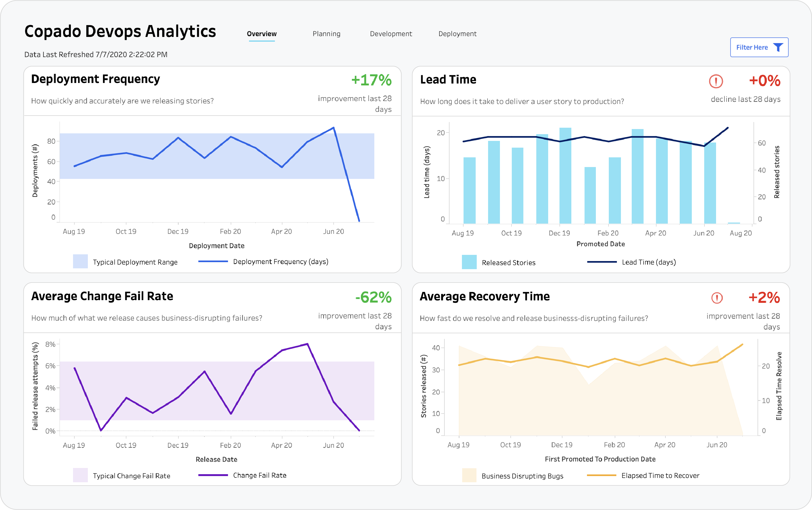The width and height of the screenshot is (812, 510).
Task: Click the Release Date axis label
Action: (x=216, y=459)
